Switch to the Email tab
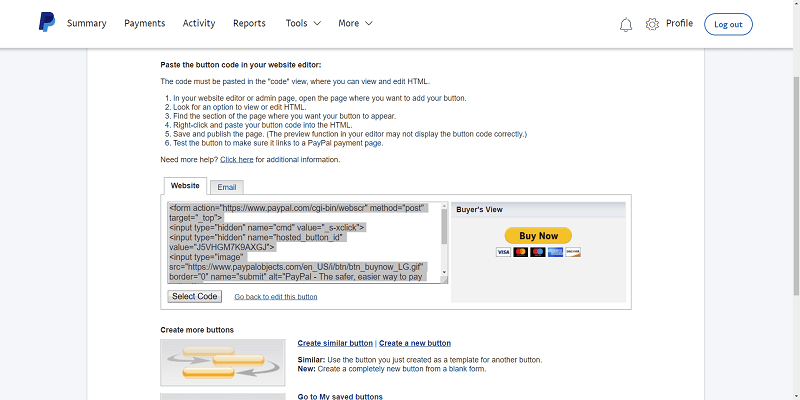 pos(227,186)
